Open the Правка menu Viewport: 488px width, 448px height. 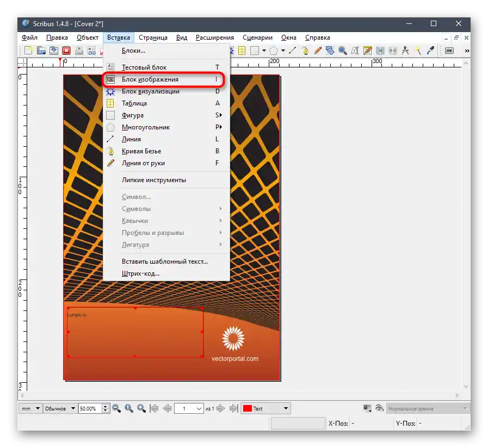click(57, 38)
